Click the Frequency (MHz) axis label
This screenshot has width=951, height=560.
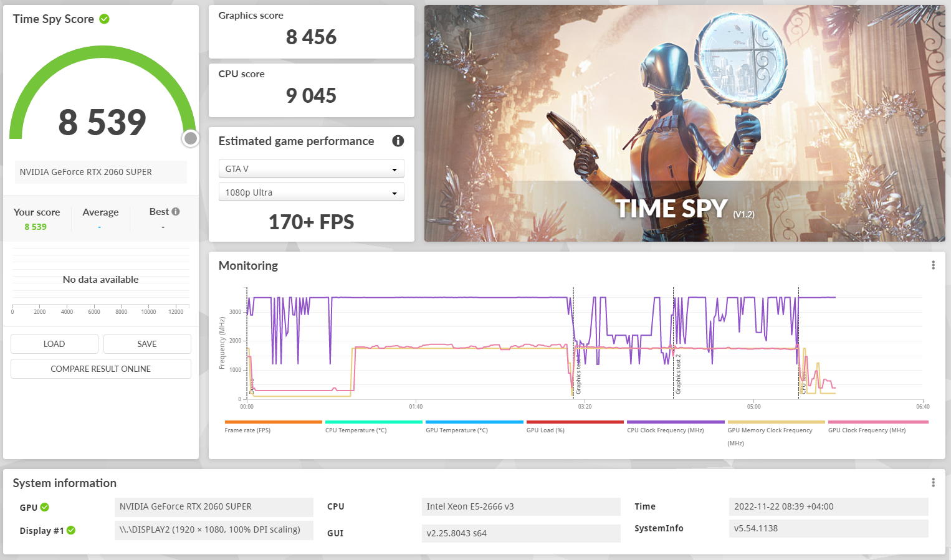(222, 343)
